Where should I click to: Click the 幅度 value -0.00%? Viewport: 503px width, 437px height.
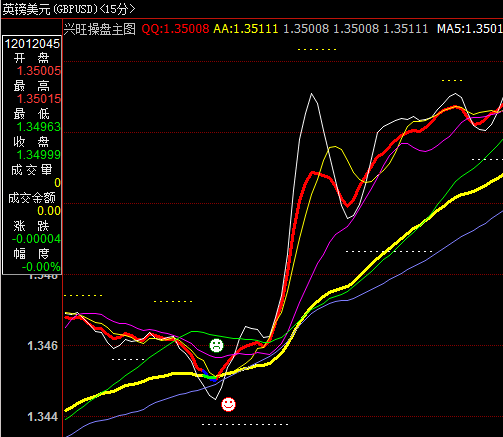(41, 267)
